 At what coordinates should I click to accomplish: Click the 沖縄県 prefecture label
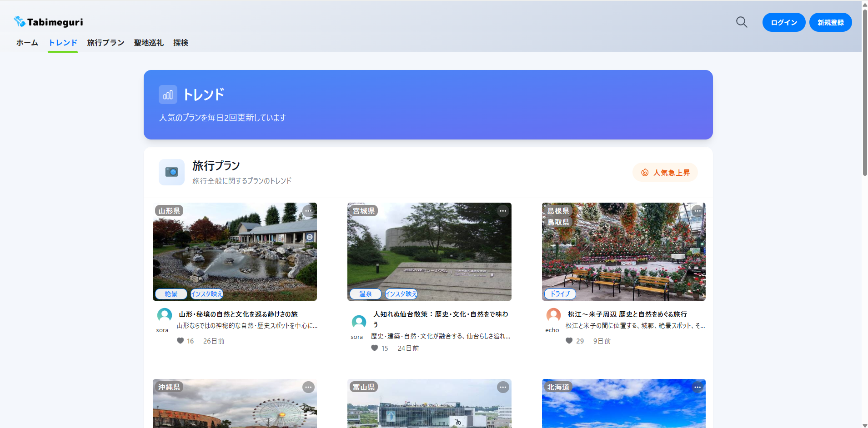click(169, 387)
